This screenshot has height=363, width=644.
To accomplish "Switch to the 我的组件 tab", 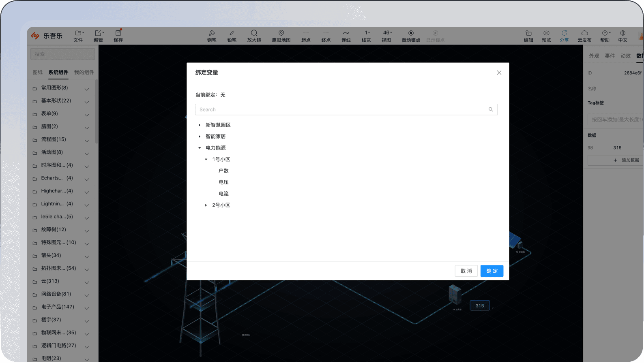I will click(84, 73).
